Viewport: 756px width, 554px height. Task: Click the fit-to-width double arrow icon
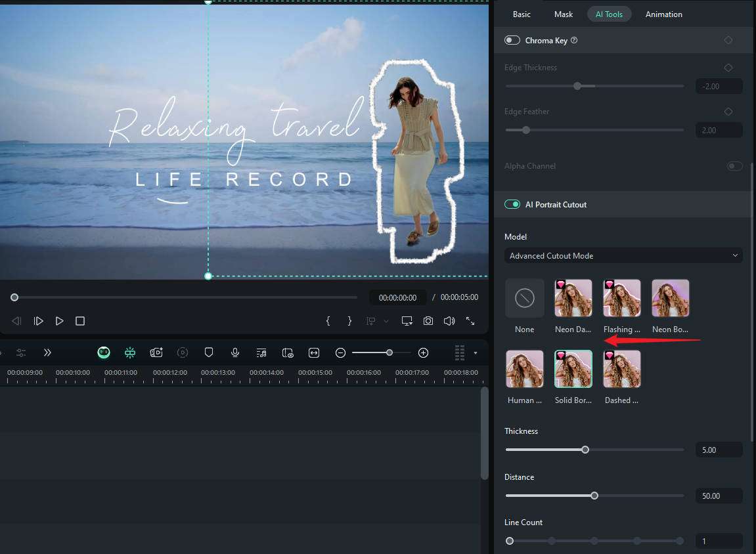(314, 353)
